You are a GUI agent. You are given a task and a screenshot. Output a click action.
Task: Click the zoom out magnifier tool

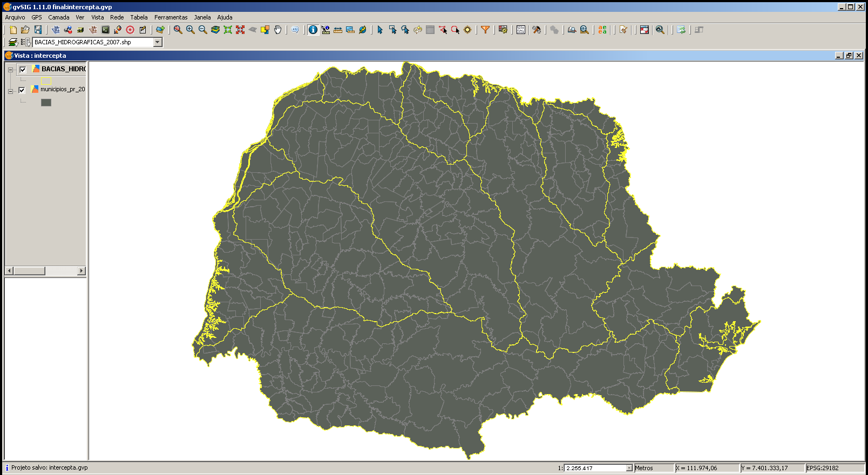(202, 30)
